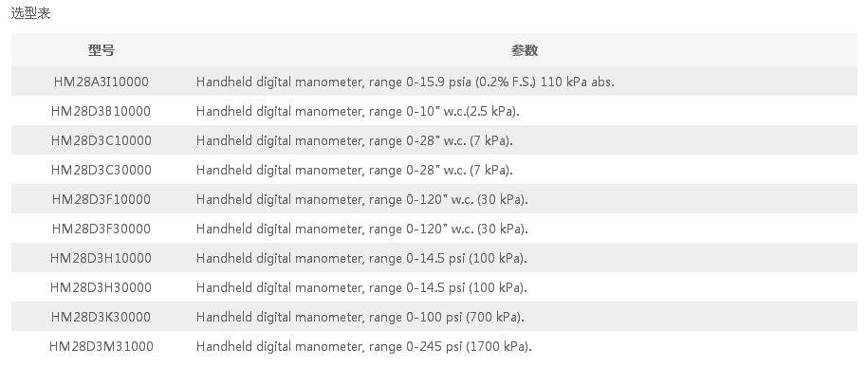
Task: Select model HM28D3H30000
Action: click(101, 287)
